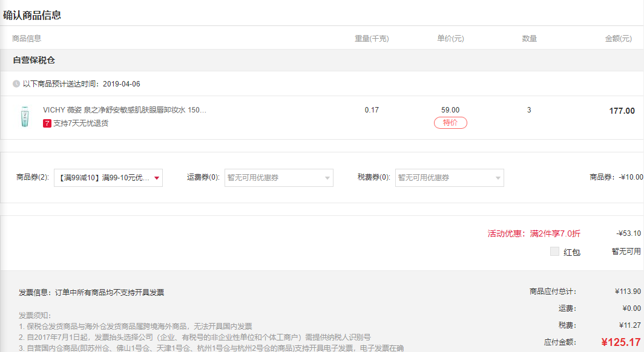Click the 活动优惠：满2件享7.0折 promotion text

[x=534, y=233]
